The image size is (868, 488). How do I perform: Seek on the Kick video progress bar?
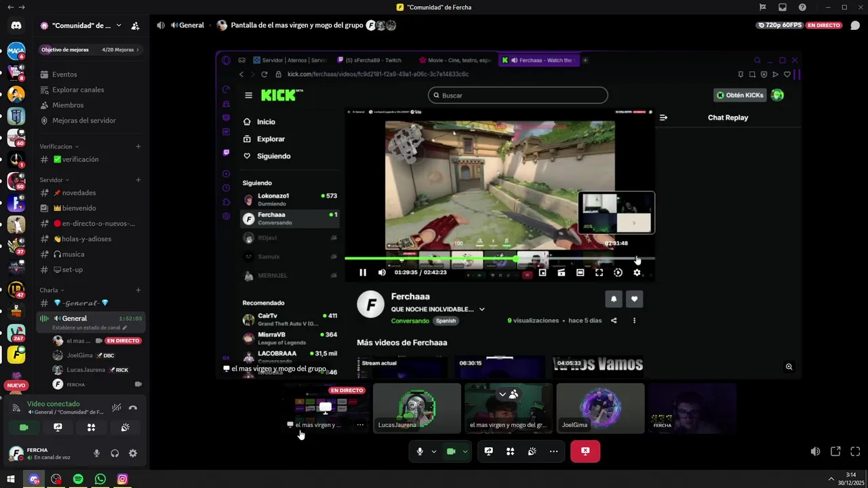(x=500, y=259)
